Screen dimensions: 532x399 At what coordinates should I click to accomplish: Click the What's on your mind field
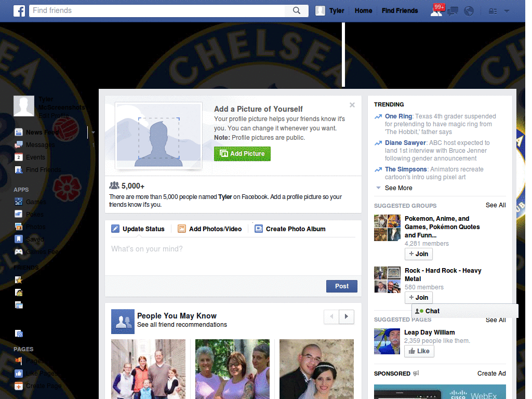pos(233,257)
